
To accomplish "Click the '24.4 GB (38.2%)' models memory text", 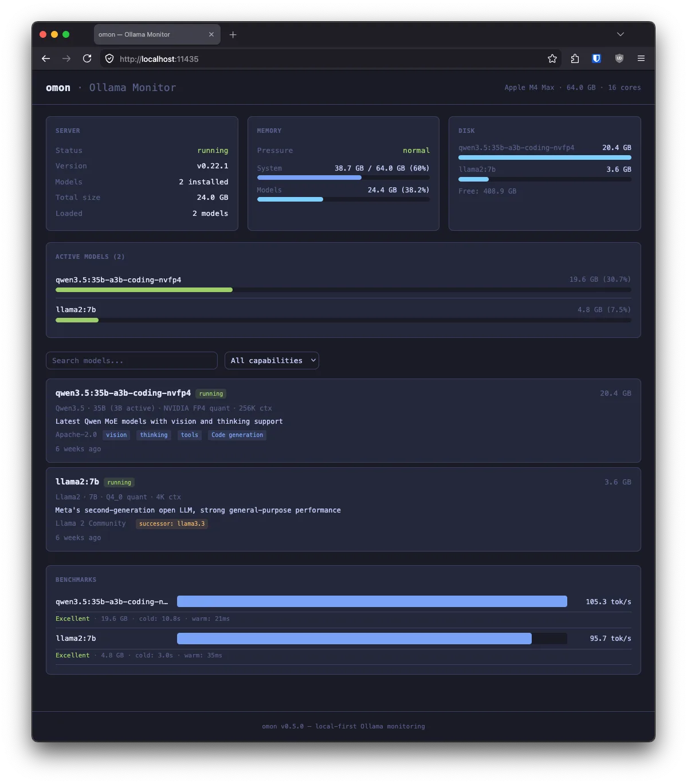I will click(398, 190).
